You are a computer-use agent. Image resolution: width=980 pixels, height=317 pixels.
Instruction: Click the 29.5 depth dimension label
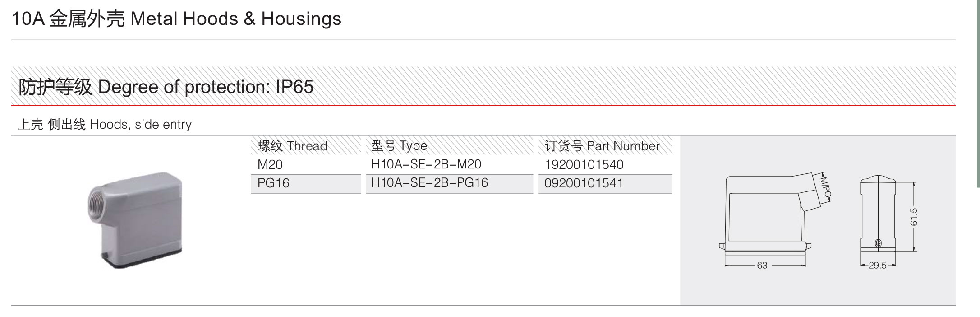(878, 266)
